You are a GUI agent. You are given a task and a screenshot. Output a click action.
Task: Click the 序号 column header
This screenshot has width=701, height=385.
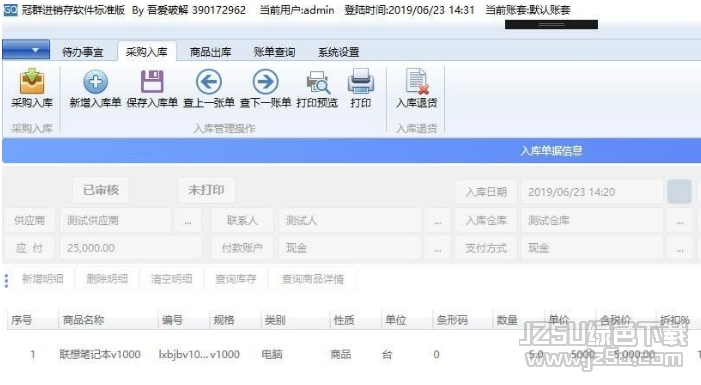click(33, 320)
